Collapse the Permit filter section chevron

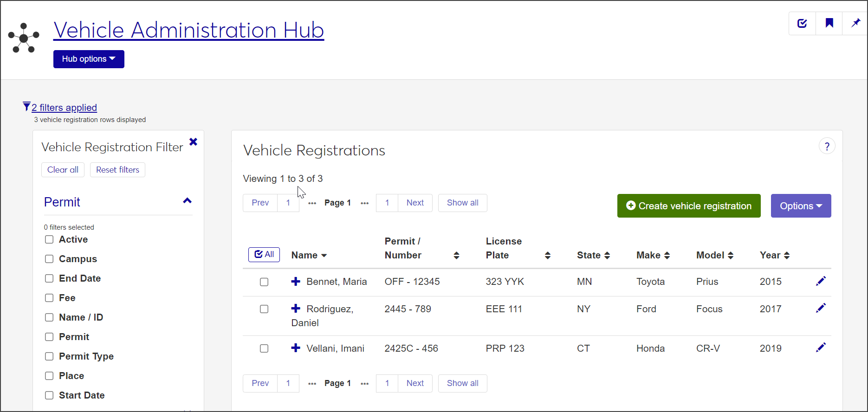coord(187,201)
